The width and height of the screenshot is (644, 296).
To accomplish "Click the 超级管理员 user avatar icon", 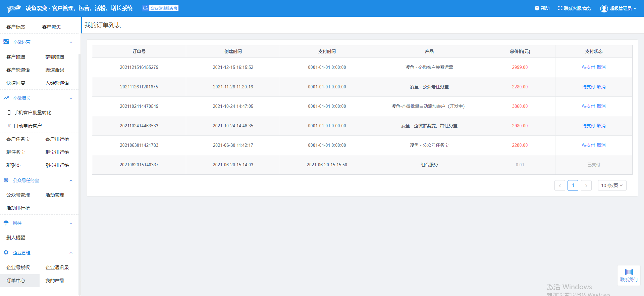I will (604, 8).
